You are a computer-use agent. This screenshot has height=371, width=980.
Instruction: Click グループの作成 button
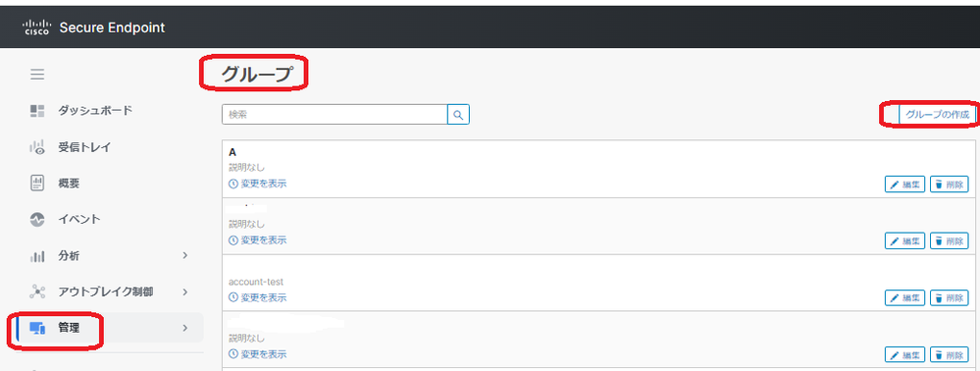point(938,115)
